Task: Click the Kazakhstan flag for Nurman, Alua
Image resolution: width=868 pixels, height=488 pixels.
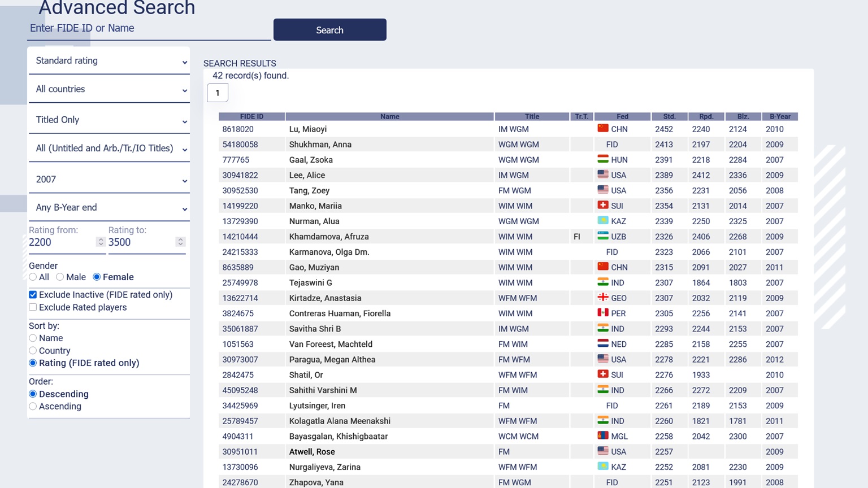Action: click(603, 220)
